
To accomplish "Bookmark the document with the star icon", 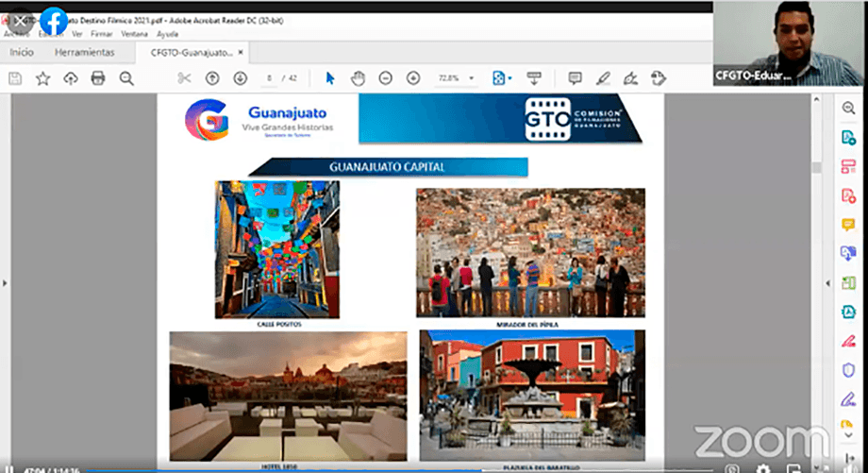I will pyautogui.click(x=42, y=78).
